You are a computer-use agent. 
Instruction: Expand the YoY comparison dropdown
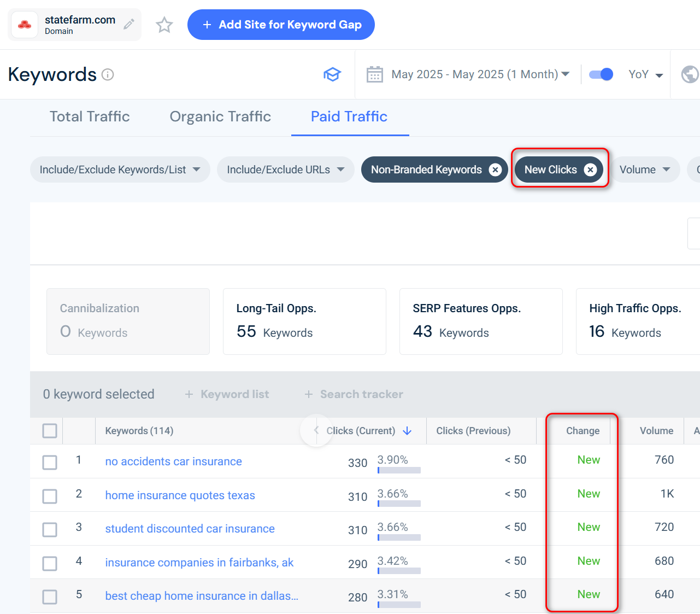tap(645, 74)
